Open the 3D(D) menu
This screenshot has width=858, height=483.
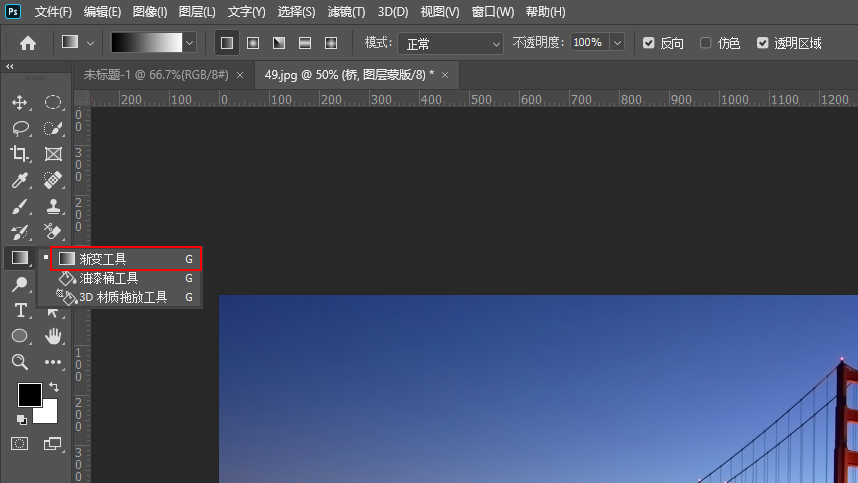393,11
